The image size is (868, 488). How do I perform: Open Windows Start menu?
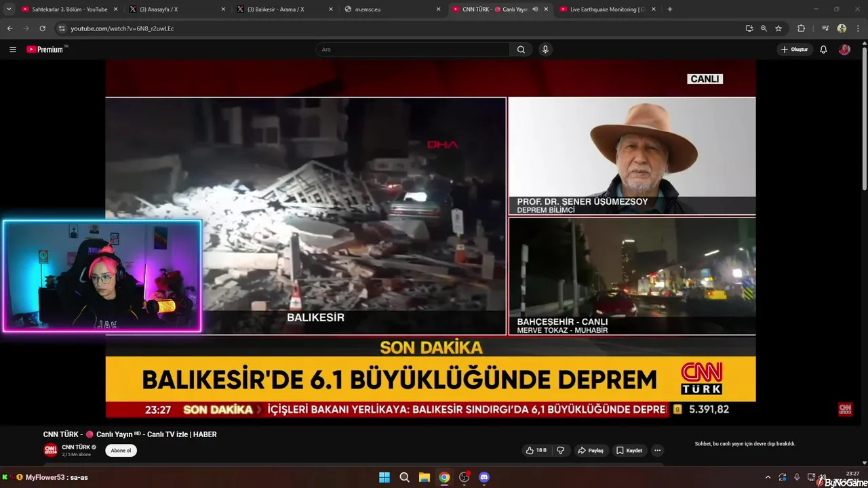coord(384,477)
